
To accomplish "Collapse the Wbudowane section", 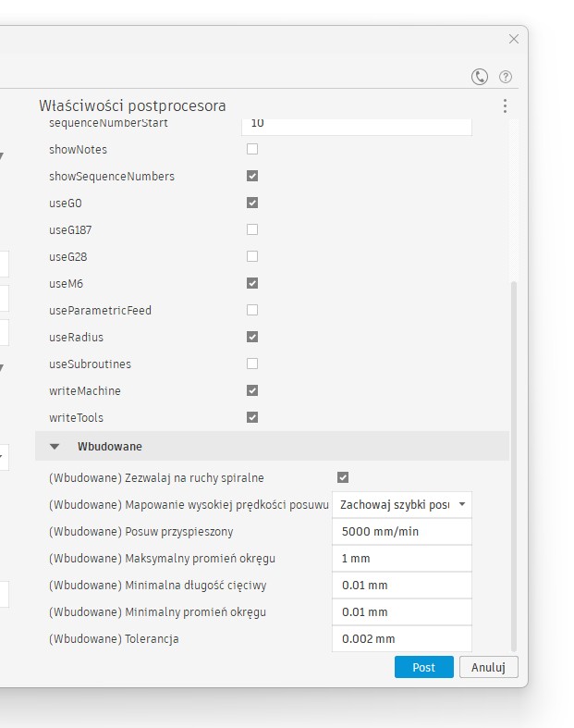I will pyautogui.click(x=55, y=447).
